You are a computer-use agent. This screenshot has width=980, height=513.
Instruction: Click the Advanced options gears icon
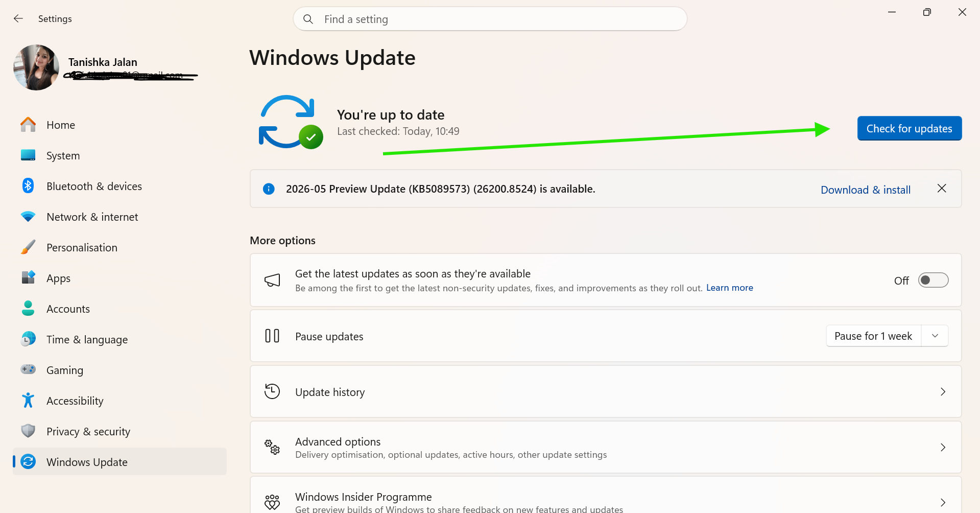click(272, 447)
